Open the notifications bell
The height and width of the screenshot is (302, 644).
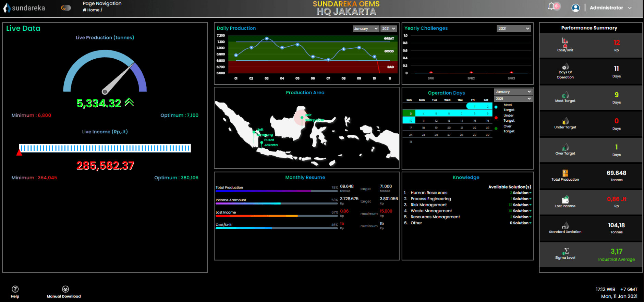551,7
